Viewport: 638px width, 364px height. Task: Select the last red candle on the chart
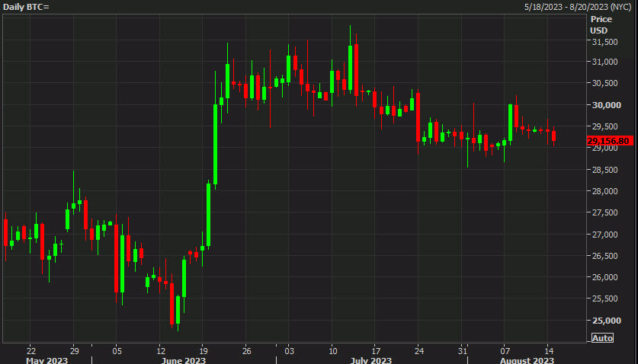(x=553, y=136)
